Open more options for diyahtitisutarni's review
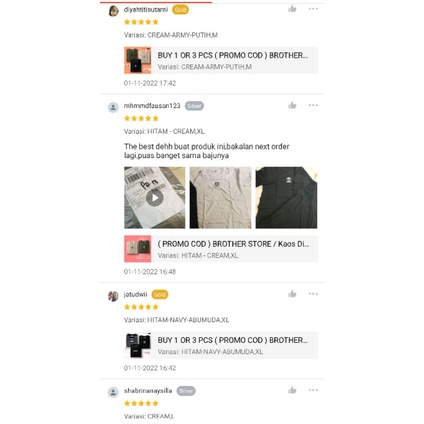 coord(313,9)
